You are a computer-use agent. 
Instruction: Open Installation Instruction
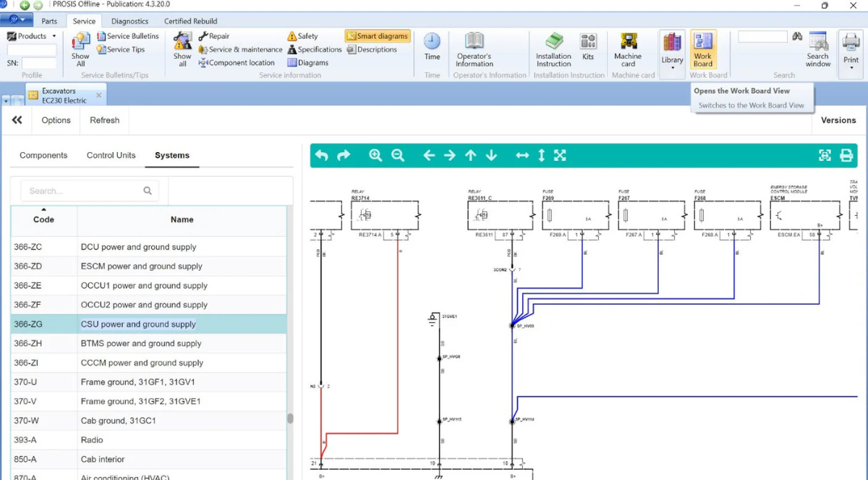[x=554, y=49]
